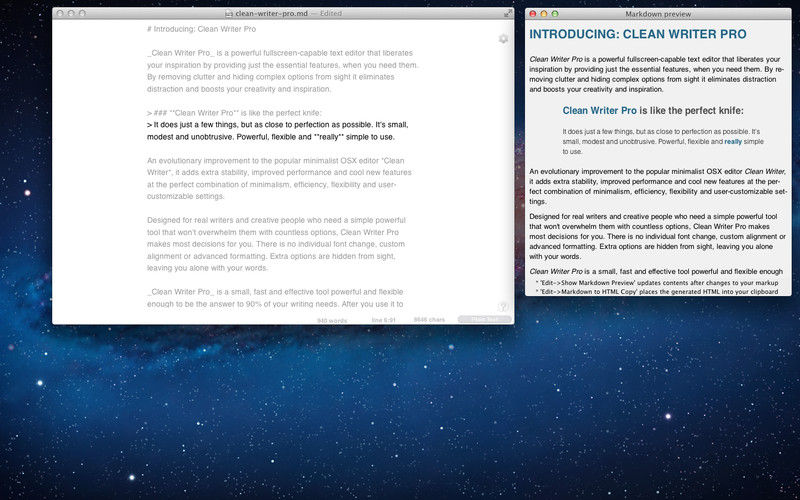Zoom the clean-writer-pro.md editor window

click(x=82, y=14)
